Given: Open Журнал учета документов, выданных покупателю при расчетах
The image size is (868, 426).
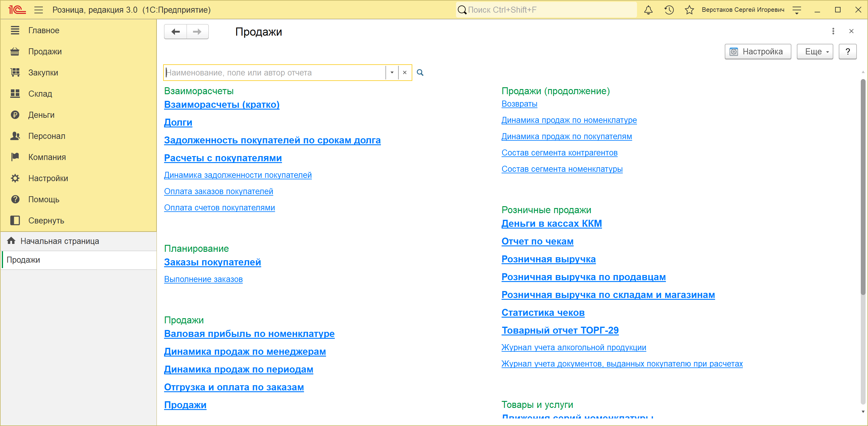Looking at the screenshot, I should (622, 364).
